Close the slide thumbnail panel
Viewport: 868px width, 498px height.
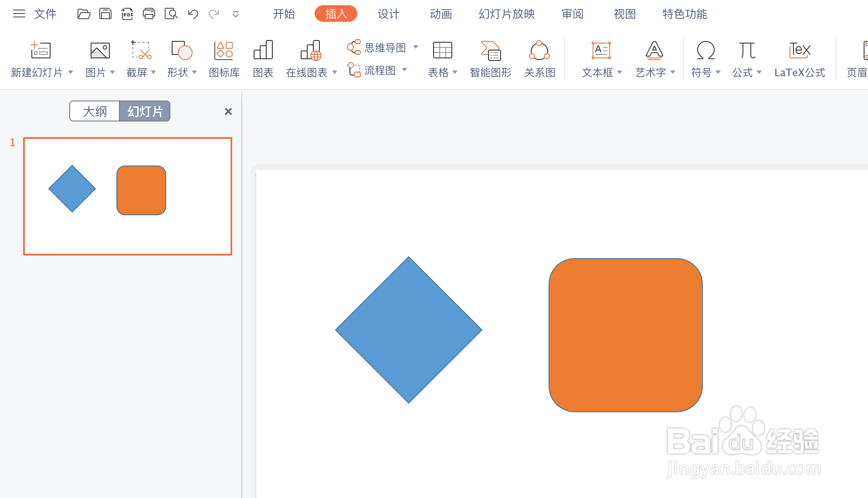click(228, 111)
